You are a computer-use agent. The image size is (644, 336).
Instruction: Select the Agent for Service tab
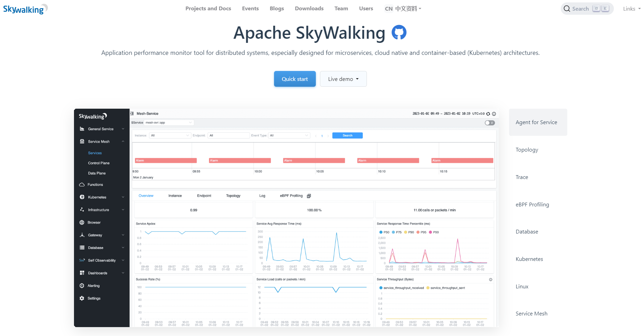point(538,122)
